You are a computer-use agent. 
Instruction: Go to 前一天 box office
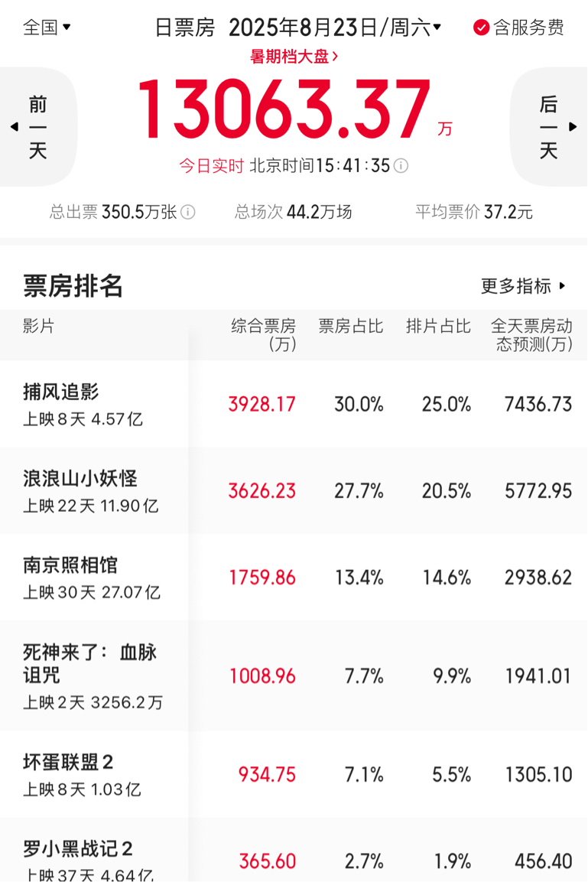click(x=37, y=127)
